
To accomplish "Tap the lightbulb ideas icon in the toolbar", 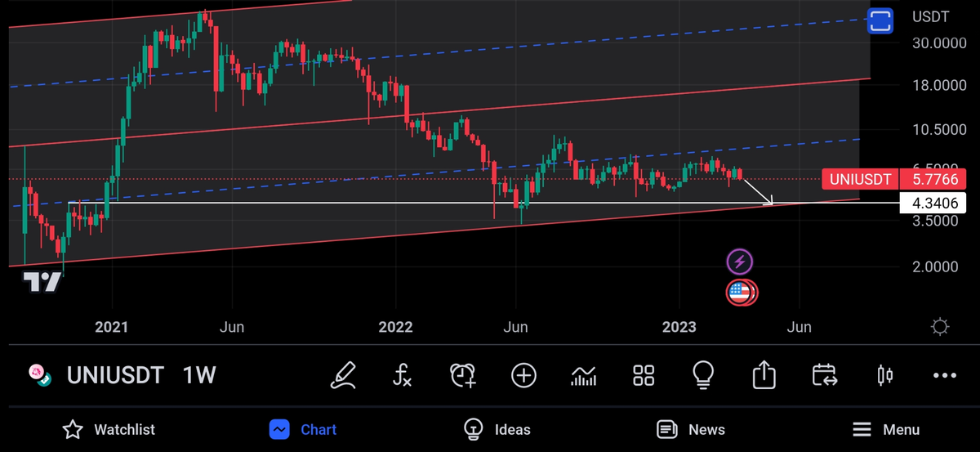I will click(x=703, y=375).
